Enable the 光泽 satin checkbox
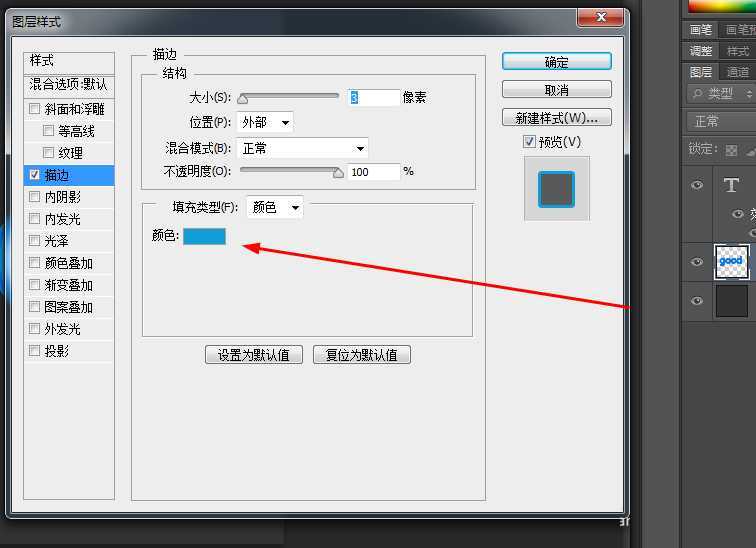This screenshot has width=756, height=548. click(34, 241)
